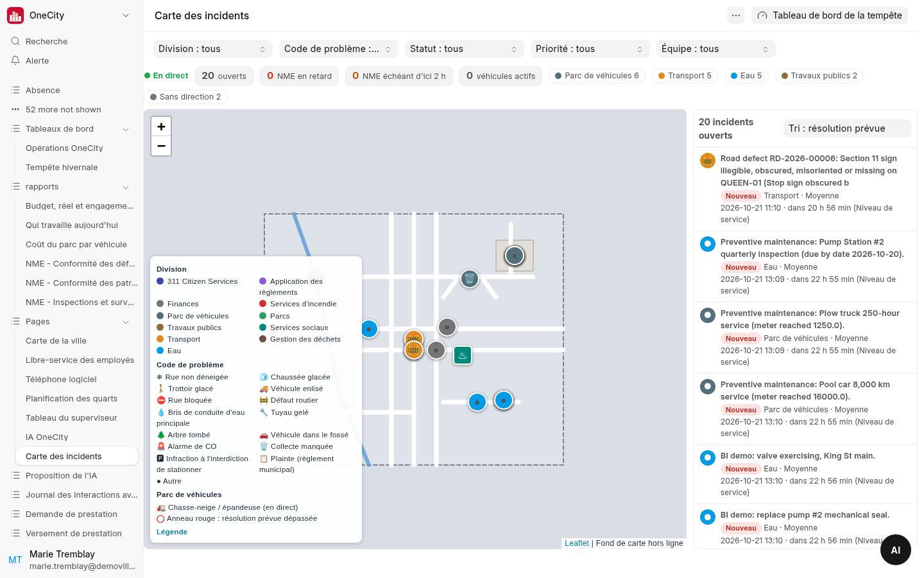Image resolution: width=924 pixels, height=578 pixels.
Task: Open the Priorité filter dropdown
Action: pos(590,49)
